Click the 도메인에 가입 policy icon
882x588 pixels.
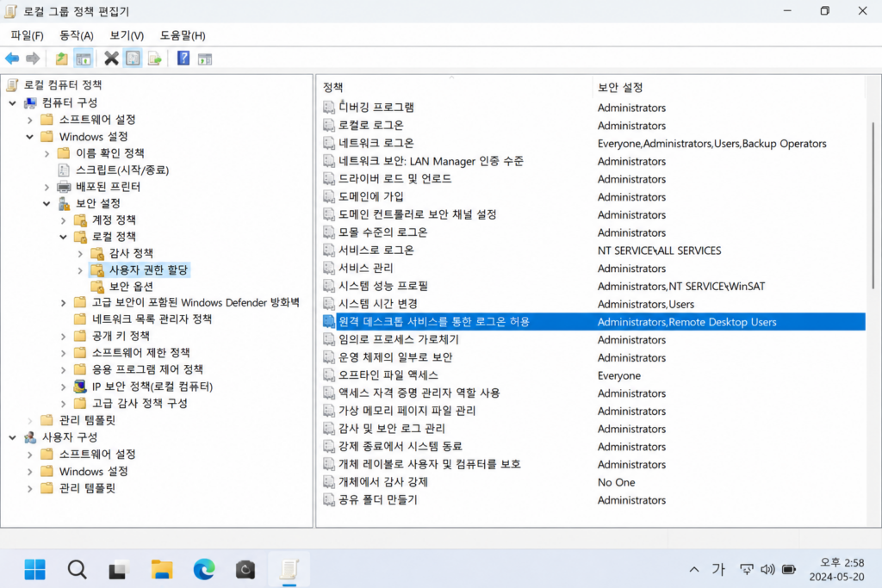coord(329,196)
